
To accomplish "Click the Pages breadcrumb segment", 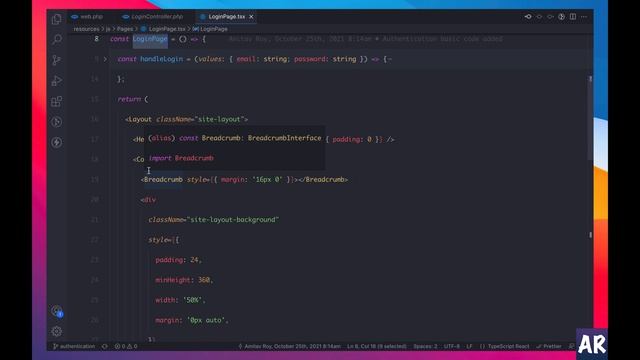I will click(x=125, y=29).
